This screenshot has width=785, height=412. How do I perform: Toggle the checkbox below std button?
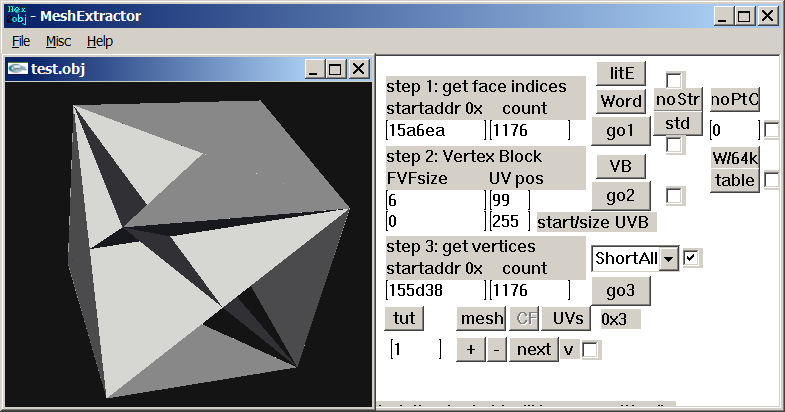pos(674,145)
